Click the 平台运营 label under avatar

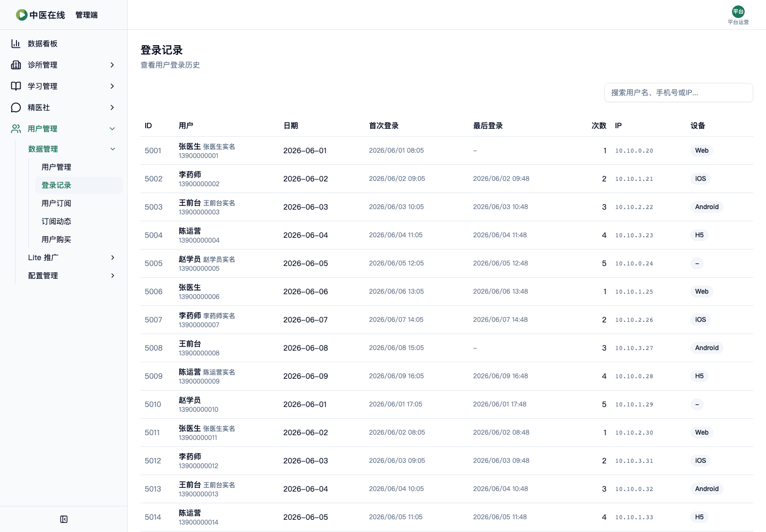pos(738,22)
